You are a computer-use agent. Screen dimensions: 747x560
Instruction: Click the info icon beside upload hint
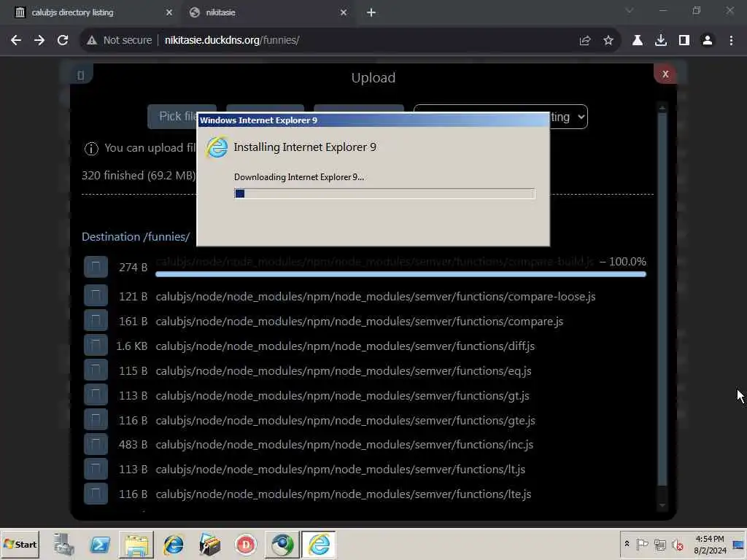point(91,149)
